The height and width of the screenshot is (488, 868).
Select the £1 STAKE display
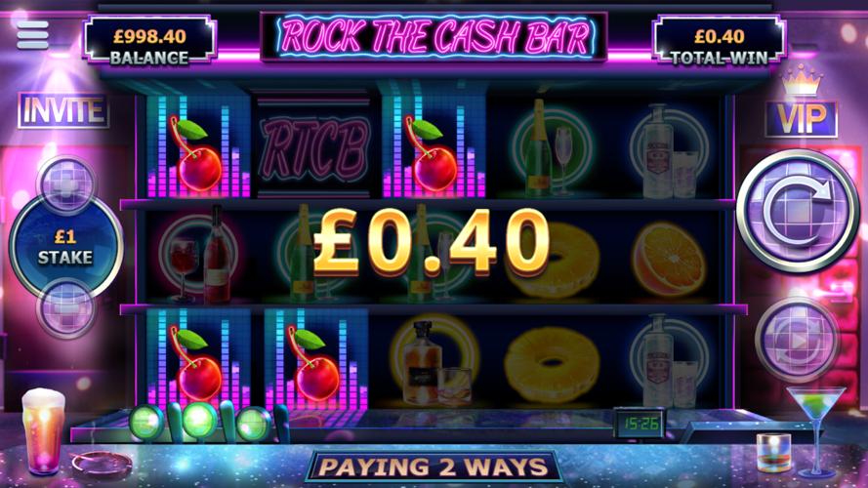pyautogui.click(x=65, y=247)
